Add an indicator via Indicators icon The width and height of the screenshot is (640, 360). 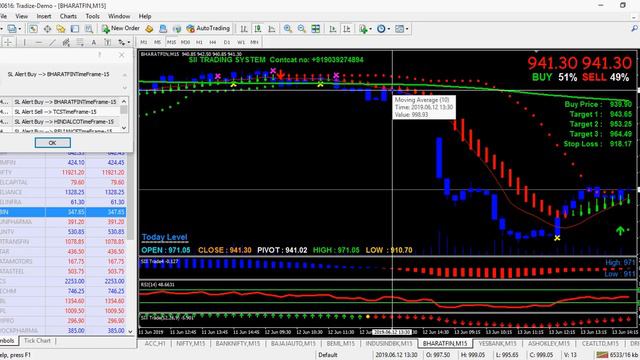[363, 29]
